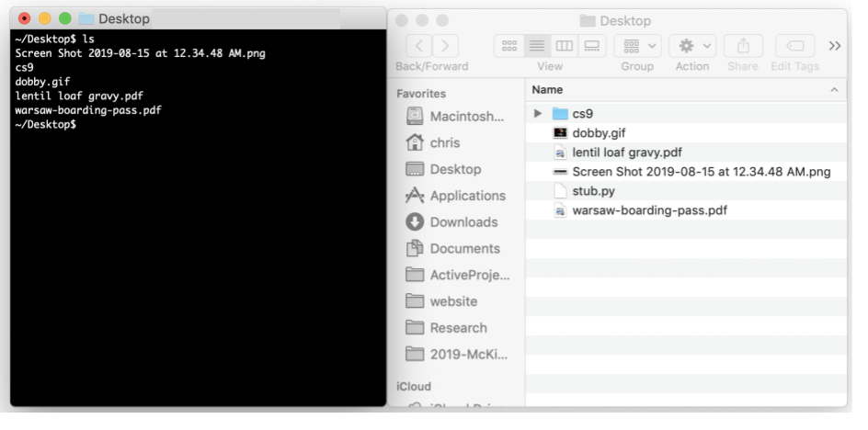The height and width of the screenshot is (430, 868).
Task: Click 'lentil loaf gravy.pdf' in Terminal output
Action: [79, 96]
